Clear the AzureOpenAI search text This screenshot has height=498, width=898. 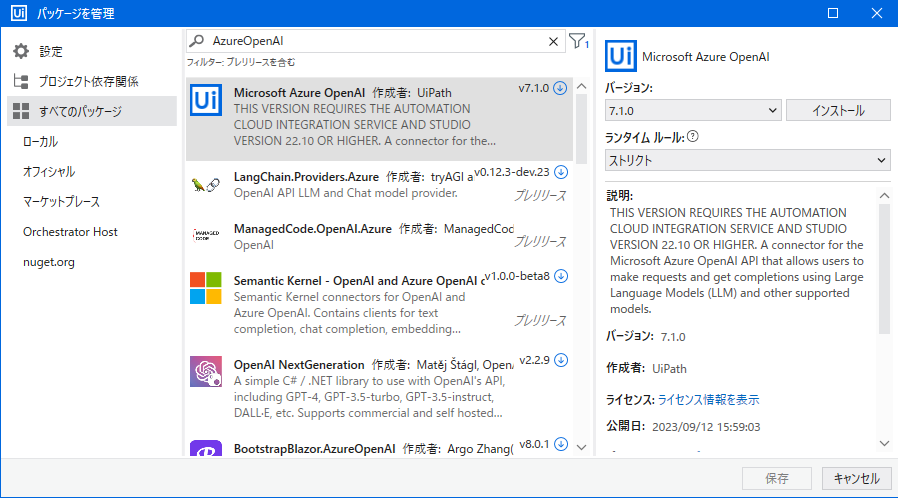click(x=553, y=41)
